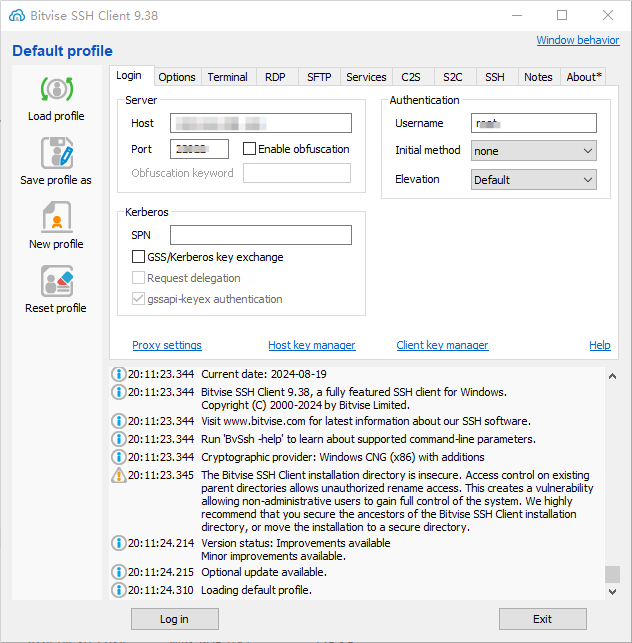Click info icon beside Optional update available
This screenshot has width=632, height=643.
click(x=119, y=572)
